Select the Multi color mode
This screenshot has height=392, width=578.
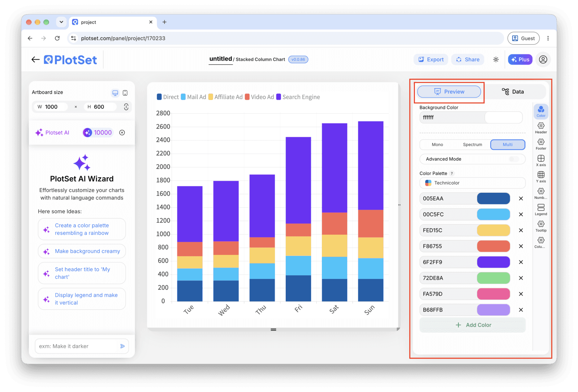508,145
